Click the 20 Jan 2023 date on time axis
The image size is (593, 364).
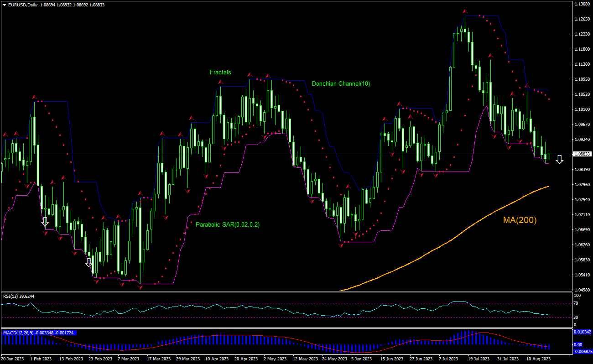(x=13, y=359)
